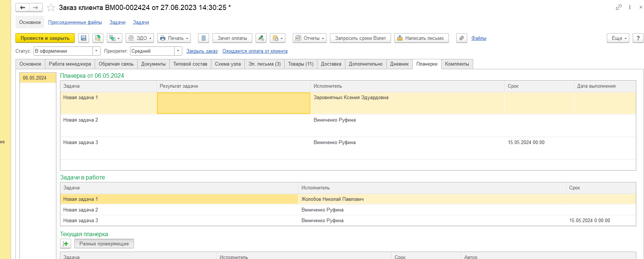This screenshot has height=259, width=644.
Task: Open help with the question mark button
Action: pyautogui.click(x=638, y=38)
